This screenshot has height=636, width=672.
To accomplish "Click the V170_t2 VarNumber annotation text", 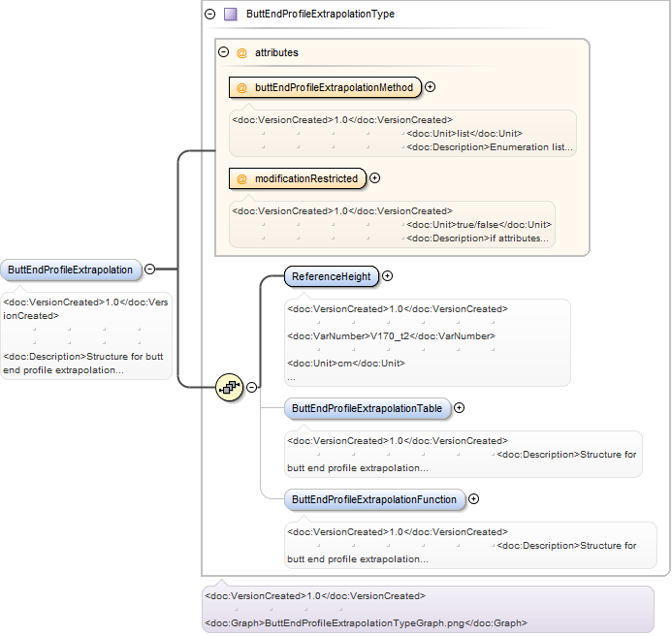I will [x=392, y=336].
